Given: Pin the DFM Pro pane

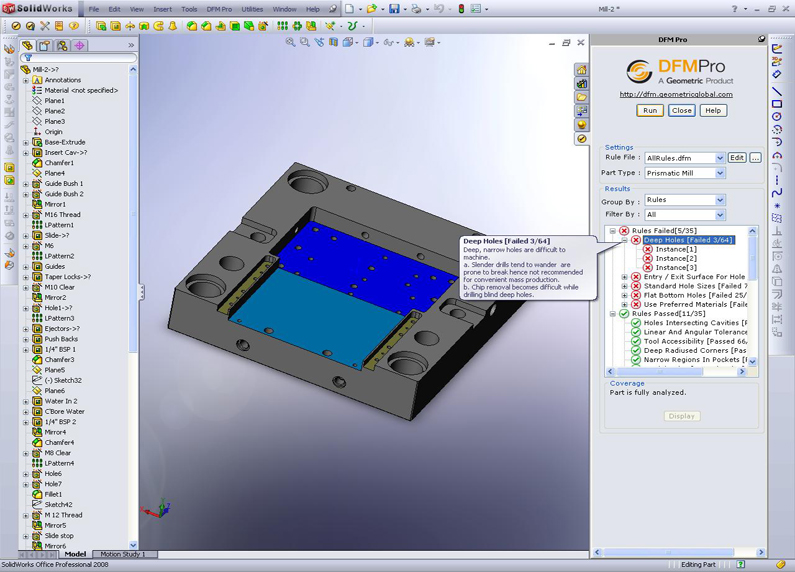Looking at the screenshot, I should [761, 39].
